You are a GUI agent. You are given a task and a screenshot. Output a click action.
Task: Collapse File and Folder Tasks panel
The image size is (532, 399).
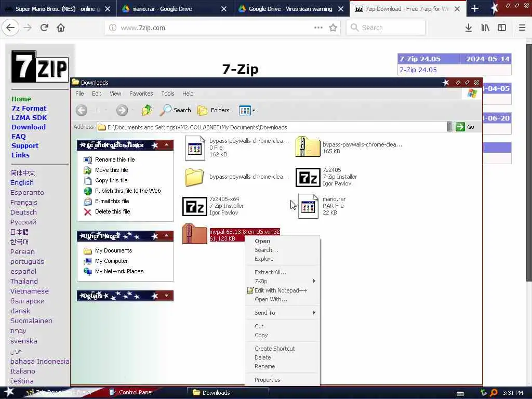coord(167,145)
